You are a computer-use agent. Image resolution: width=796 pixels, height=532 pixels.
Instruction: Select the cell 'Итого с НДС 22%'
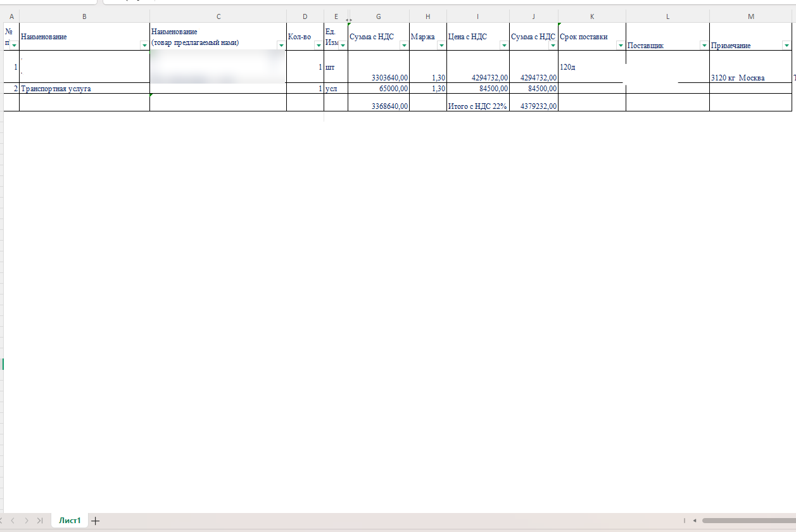478,103
